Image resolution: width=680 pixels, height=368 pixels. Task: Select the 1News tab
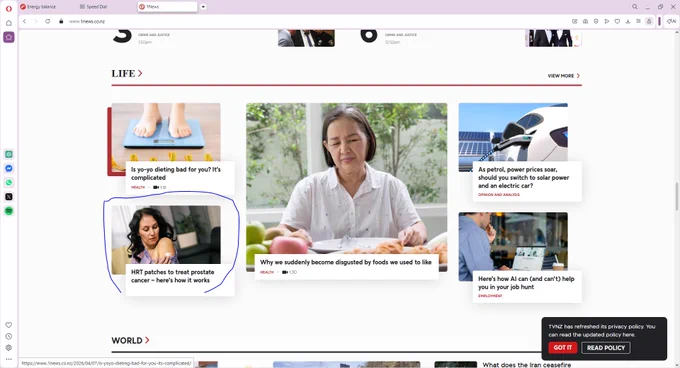(x=167, y=7)
